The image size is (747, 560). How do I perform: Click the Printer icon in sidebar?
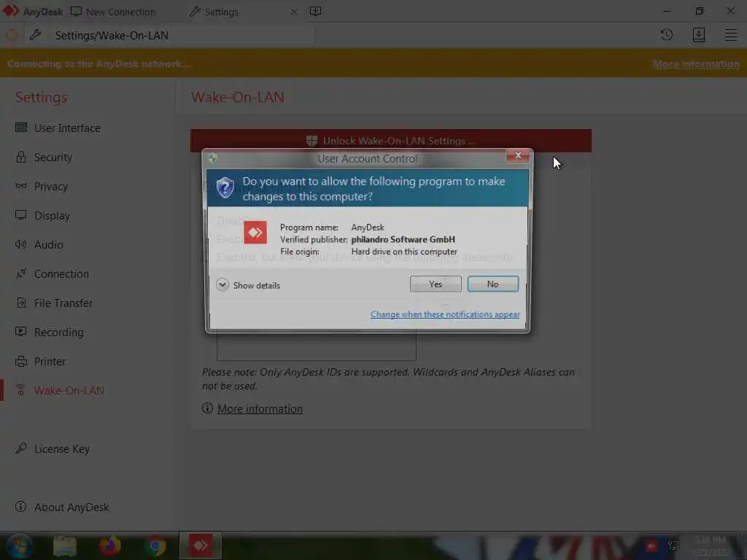pos(21,361)
